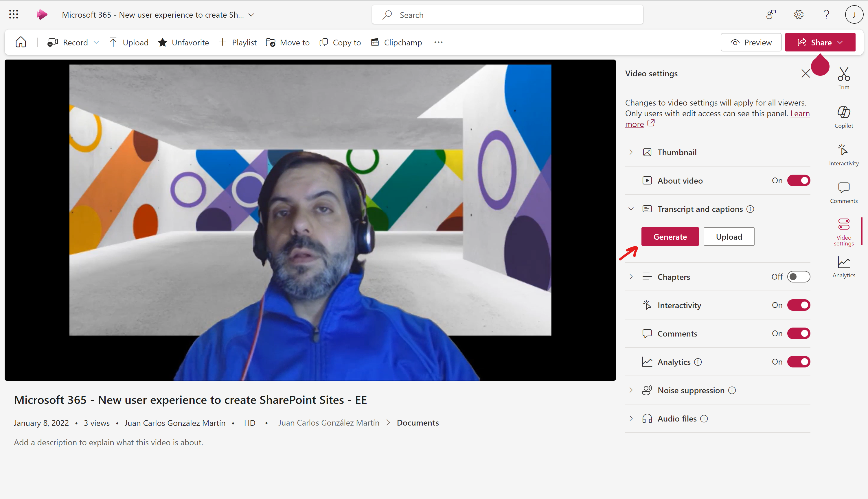The image size is (868, 499).
Task: Enable the Chapters toggle
Action: tap(798, 277)
